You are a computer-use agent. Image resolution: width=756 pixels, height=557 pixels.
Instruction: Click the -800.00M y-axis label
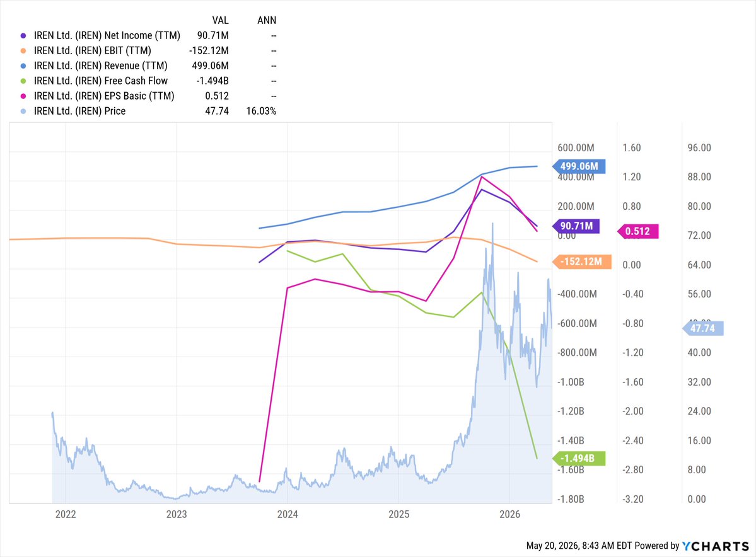(x=577, y=353)
